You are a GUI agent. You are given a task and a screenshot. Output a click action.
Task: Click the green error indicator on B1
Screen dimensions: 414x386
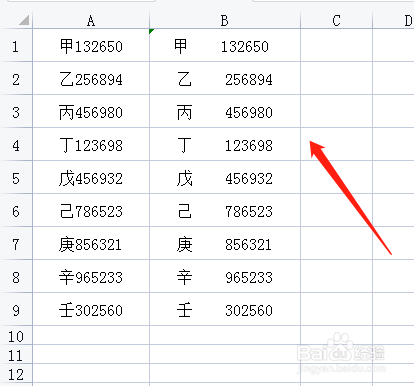(x=151, y=31)
